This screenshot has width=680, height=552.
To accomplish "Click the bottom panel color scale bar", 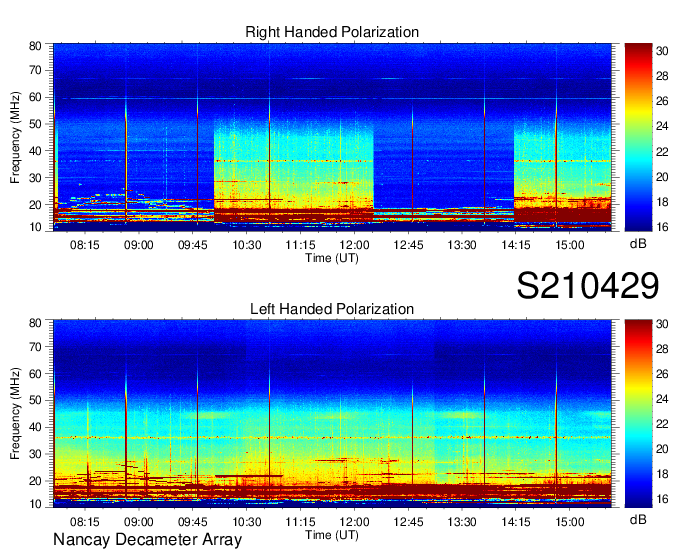I will [x=638, y=414].
